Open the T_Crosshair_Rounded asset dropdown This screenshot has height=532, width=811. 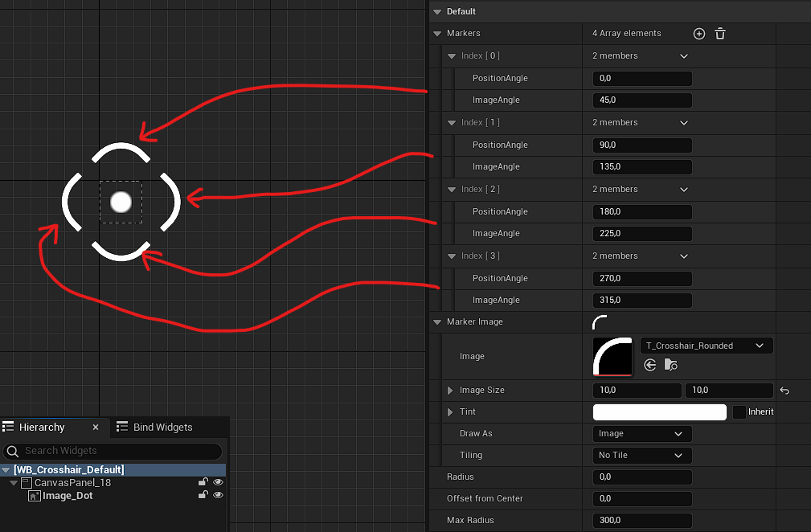point(706,346)
